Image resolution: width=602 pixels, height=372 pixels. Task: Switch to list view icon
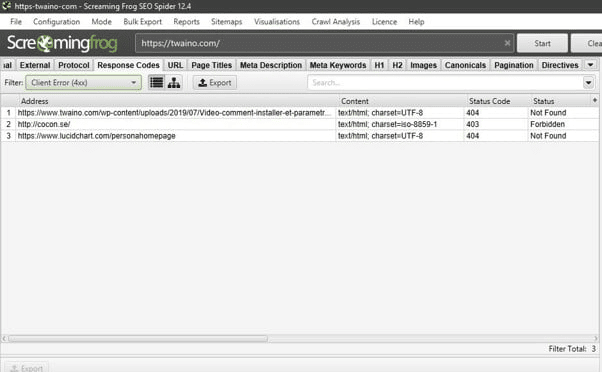157,83
